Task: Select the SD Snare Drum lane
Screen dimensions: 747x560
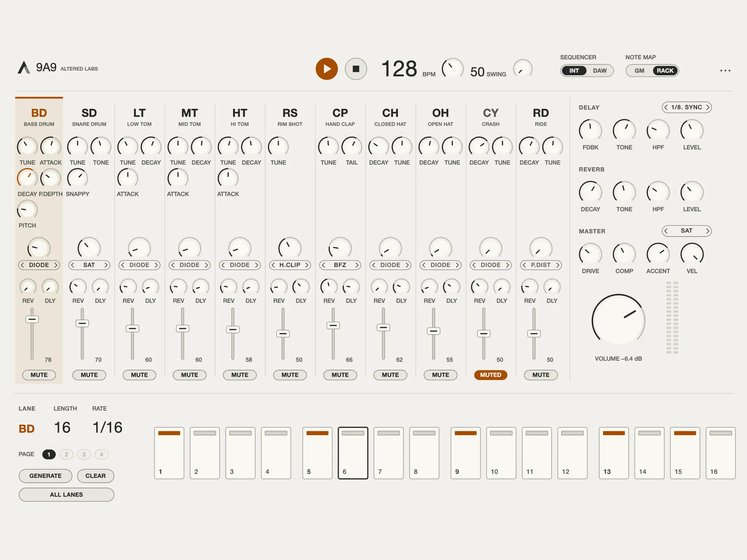Action: (x=89, y=117)
